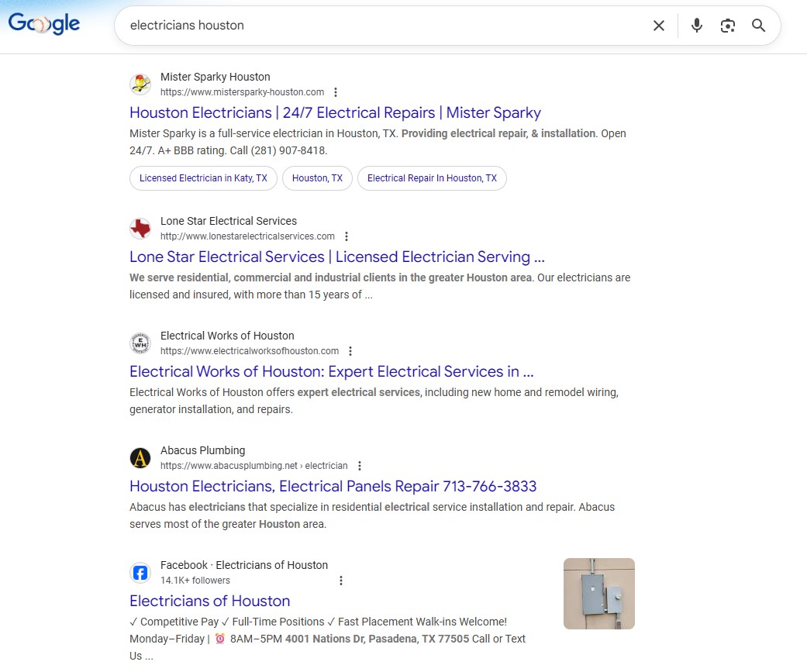The image size is (807, 672).
Task: Click the search magnifier icon
Action: [x=758, y=25]
